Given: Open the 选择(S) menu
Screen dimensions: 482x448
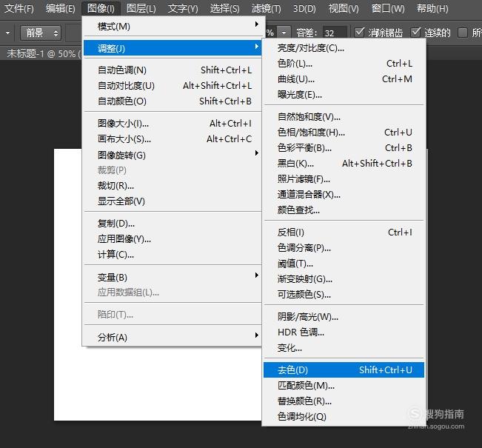Looking at the screenshot, I should [x=224, y=8].
